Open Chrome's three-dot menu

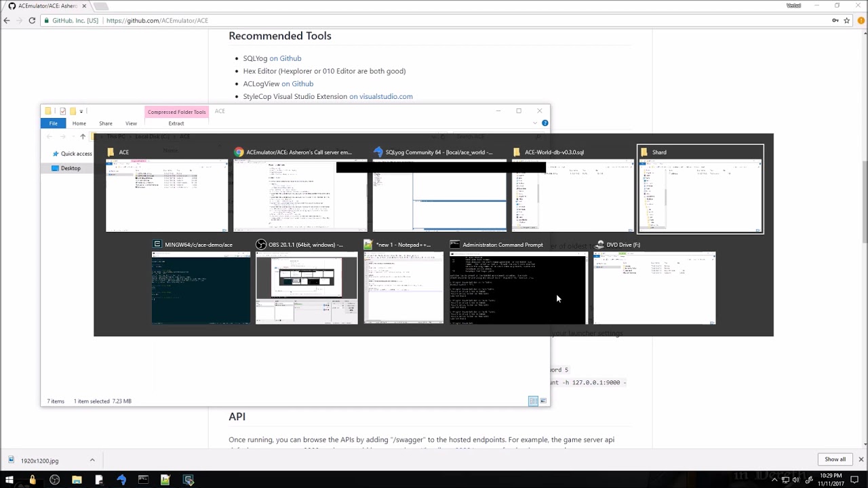point(860,20)
